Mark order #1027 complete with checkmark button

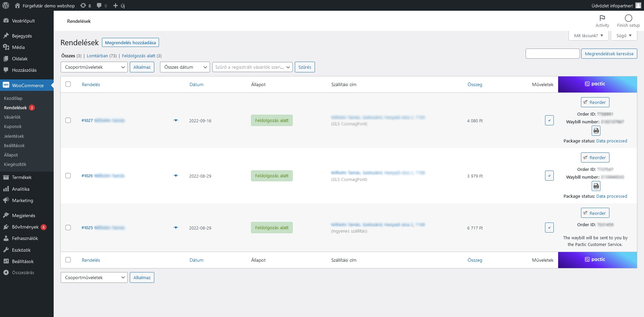pos(549,120)
